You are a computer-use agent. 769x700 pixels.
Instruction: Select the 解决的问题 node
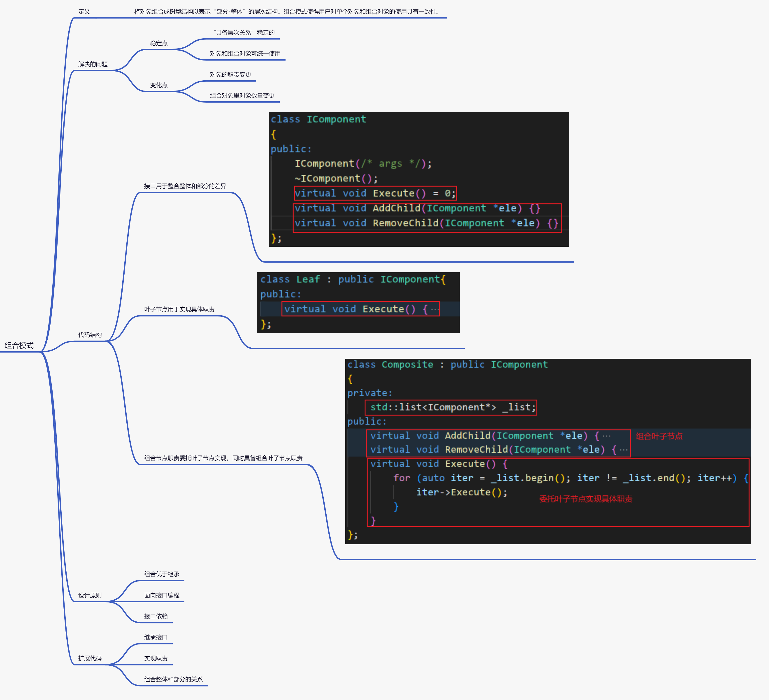pyautogui.click(x=93, y=64)
